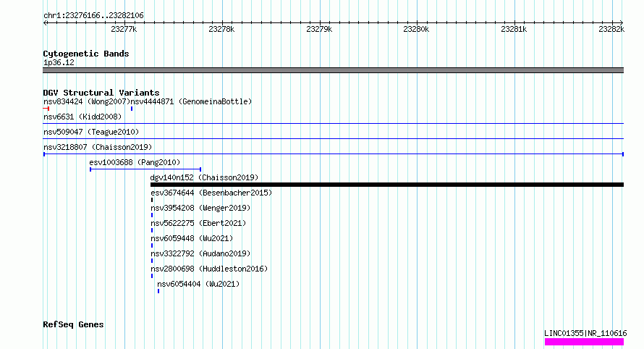The width and height of the screenshot is (644, 349).
Task: Click the blue nsv6054404 variant tick
Action: click(158, 291)
